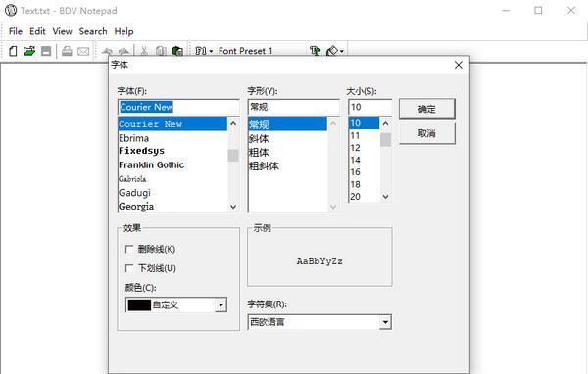
Task: Click the font list scrollbar thumb
Action: coord(233,155)
